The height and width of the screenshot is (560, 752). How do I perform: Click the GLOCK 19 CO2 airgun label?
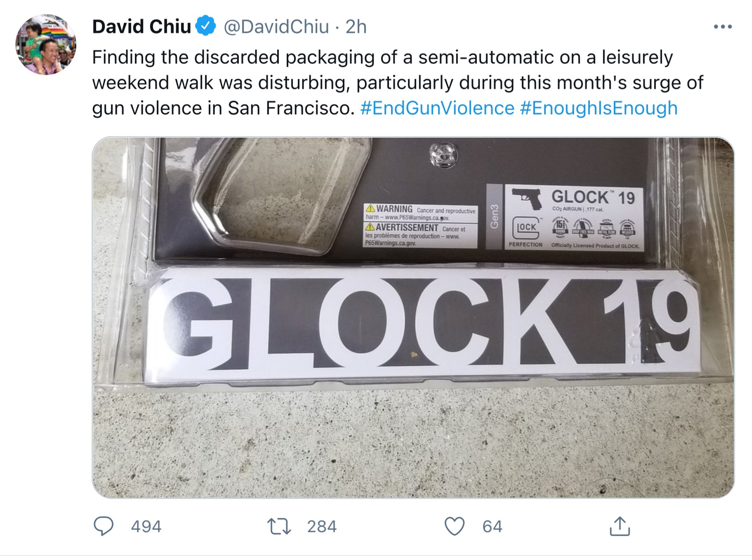click(x=574, y=217)
